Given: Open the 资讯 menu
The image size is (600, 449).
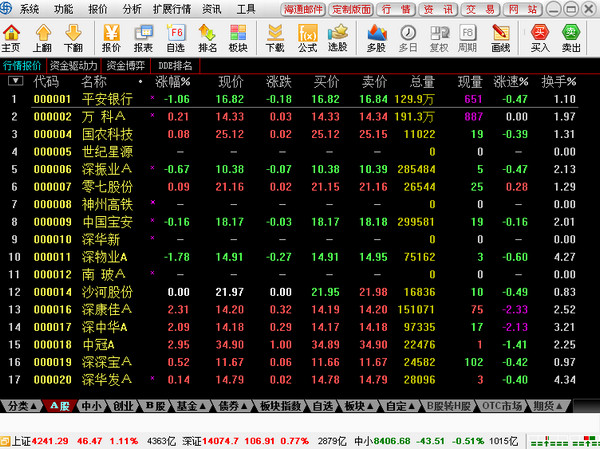Looking at the screenshot, I should (212, 9).
